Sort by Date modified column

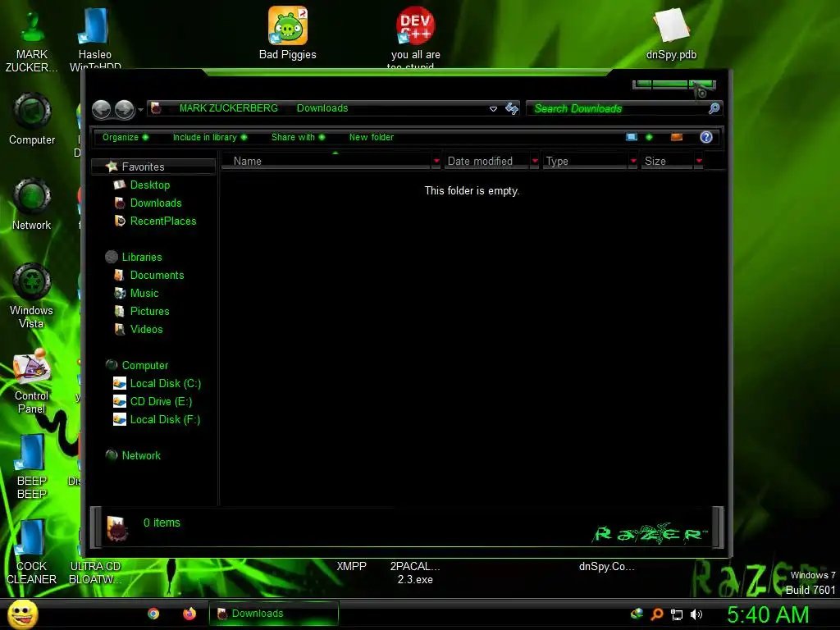tap(486, 162)
